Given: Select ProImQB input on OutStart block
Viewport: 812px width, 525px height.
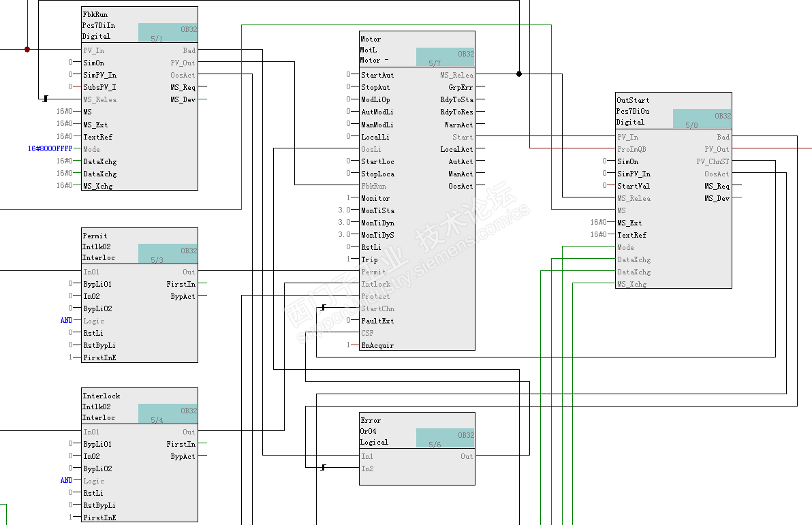Looking at the screenshot, I should pos(631,149).
